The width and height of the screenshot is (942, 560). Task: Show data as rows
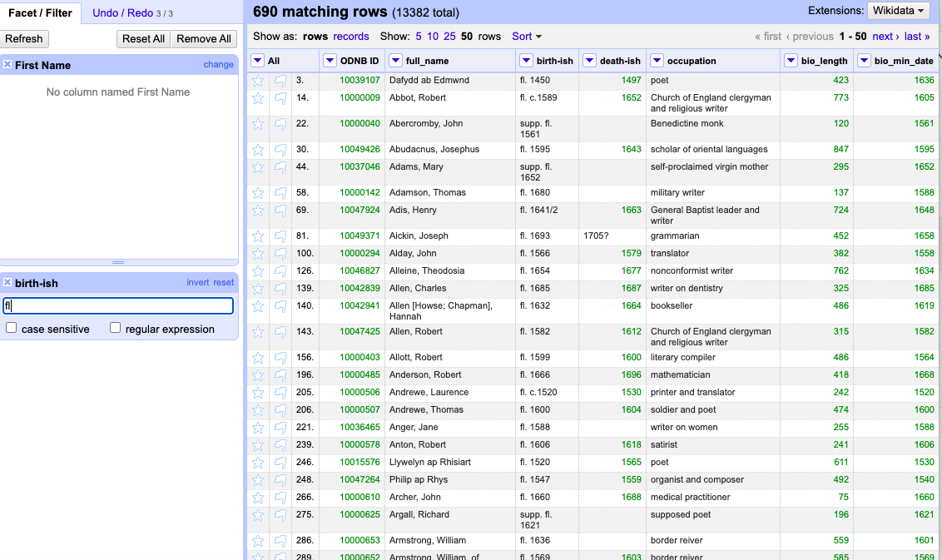pos(315,37)
